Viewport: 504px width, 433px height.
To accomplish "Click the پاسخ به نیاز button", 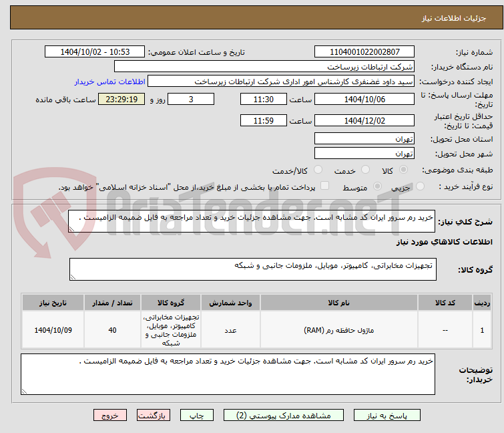I will tap(387, 416).
